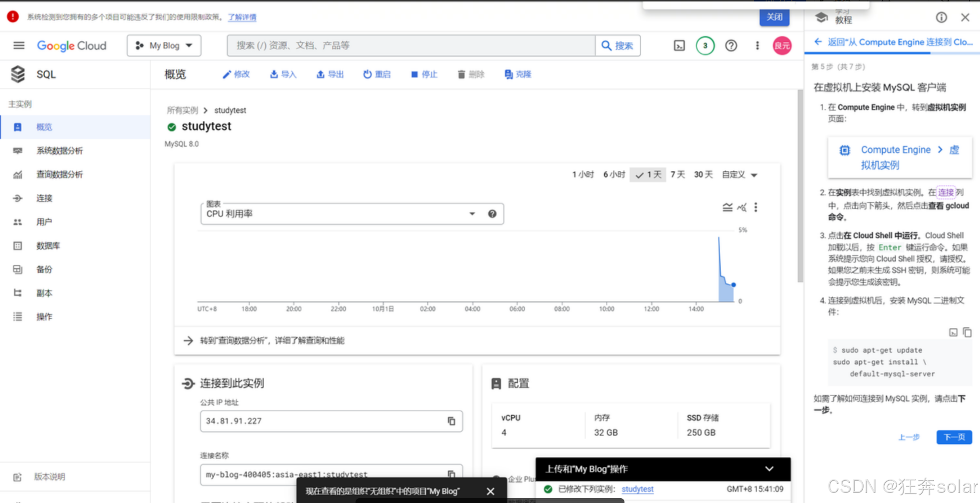Copy the public IP address 34.81.91.227

451,421
